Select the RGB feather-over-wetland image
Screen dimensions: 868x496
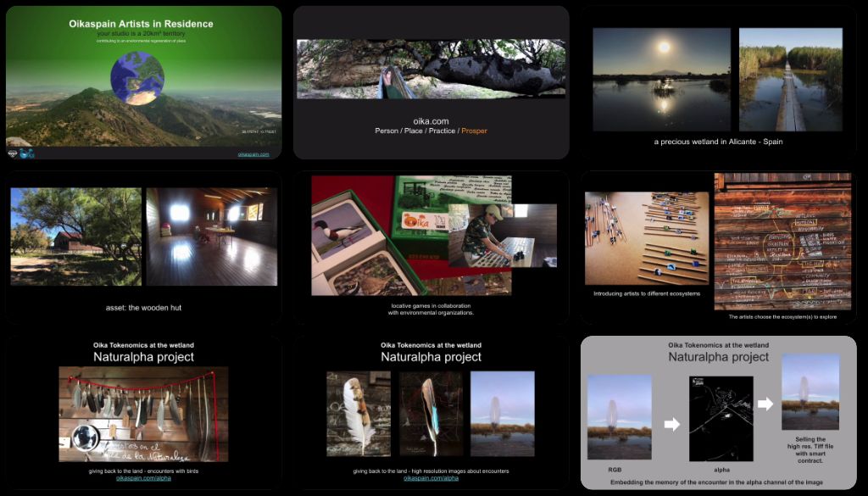[619, 417]
